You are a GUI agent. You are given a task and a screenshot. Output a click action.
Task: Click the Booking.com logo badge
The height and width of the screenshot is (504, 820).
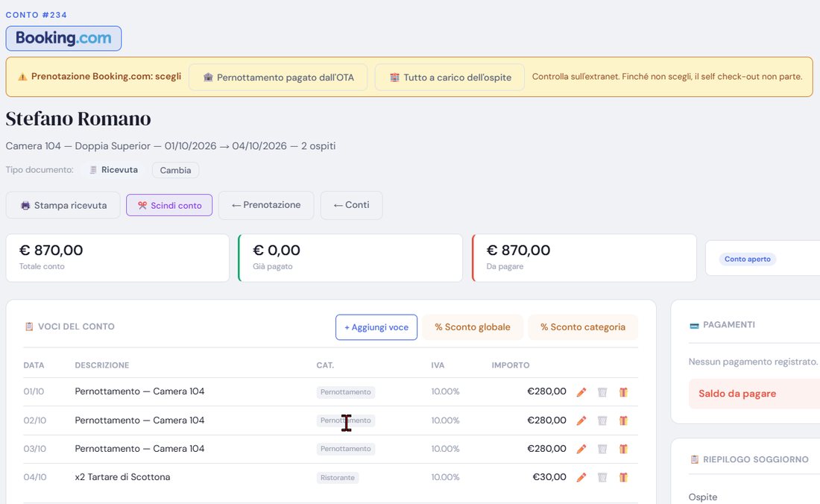click(x=63, y=38)
